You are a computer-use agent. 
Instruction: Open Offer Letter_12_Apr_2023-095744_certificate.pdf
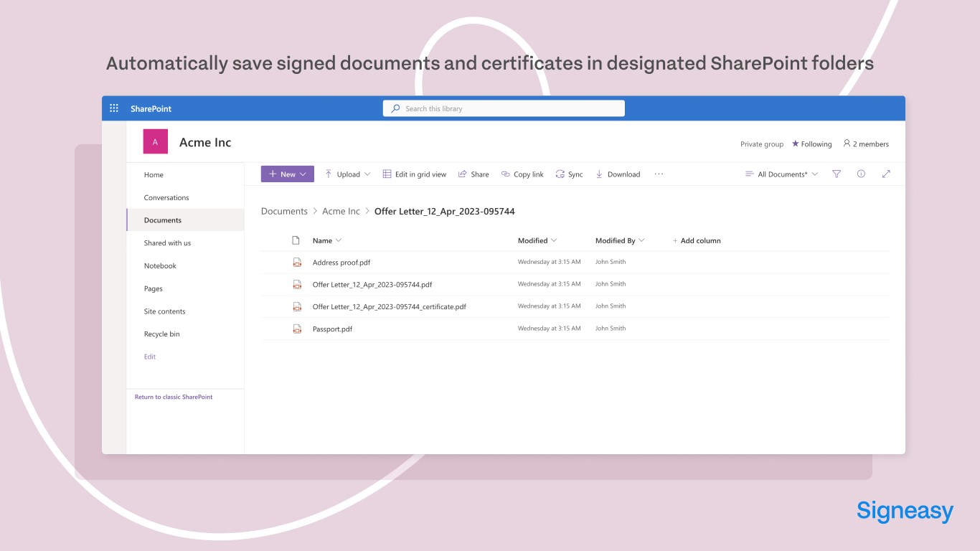pos(390,307)
